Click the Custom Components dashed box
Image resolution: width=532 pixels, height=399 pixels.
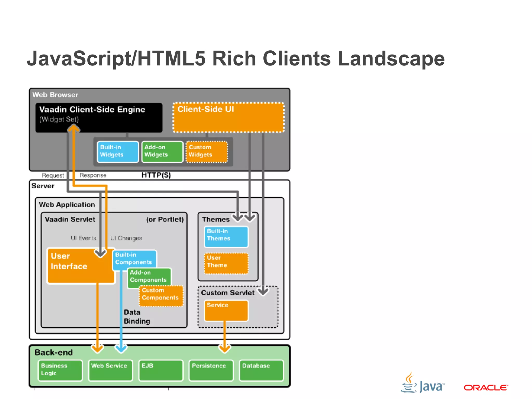[161, 296]
